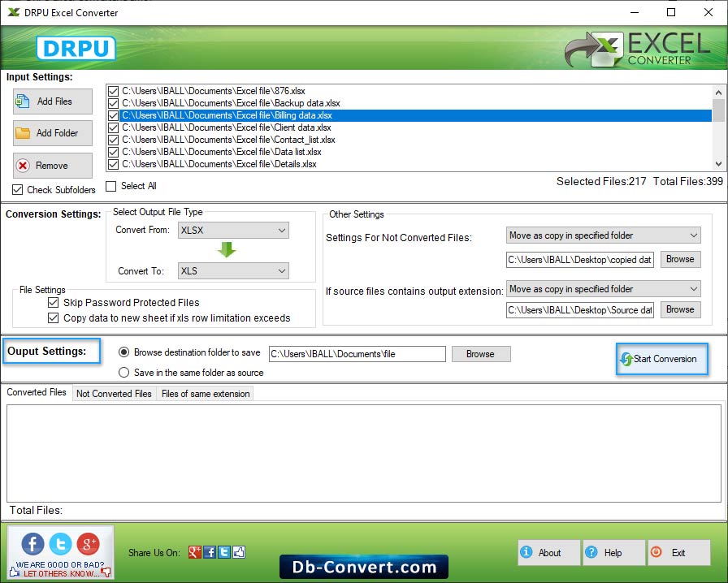Tick the Select All checkbox
This screenshot has width=728, height=583.
[111, 186]
